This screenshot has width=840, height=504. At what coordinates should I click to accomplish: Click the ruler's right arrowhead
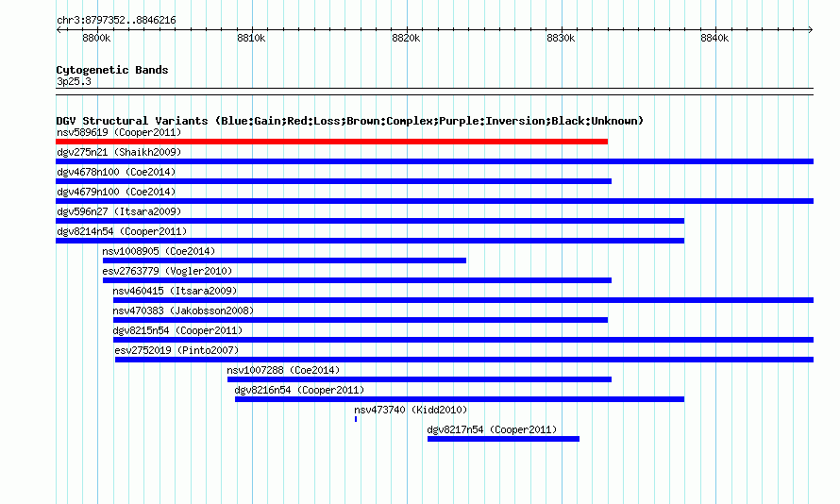811,30
